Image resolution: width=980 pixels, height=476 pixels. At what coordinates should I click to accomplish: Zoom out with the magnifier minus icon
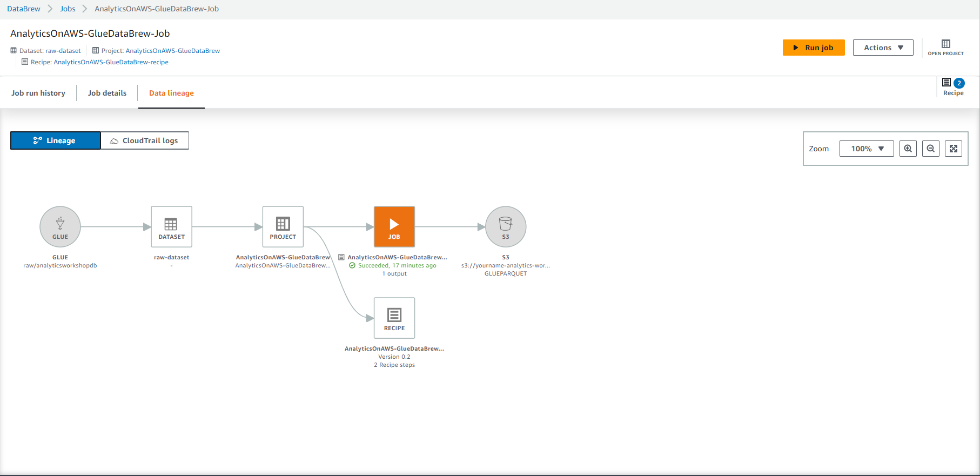(x=931, y=149)
